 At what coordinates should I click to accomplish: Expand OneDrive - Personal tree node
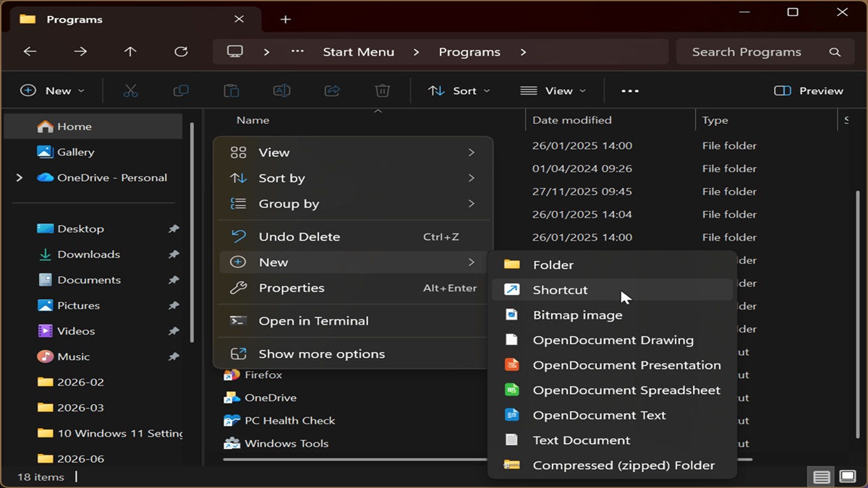click(19, 178)
